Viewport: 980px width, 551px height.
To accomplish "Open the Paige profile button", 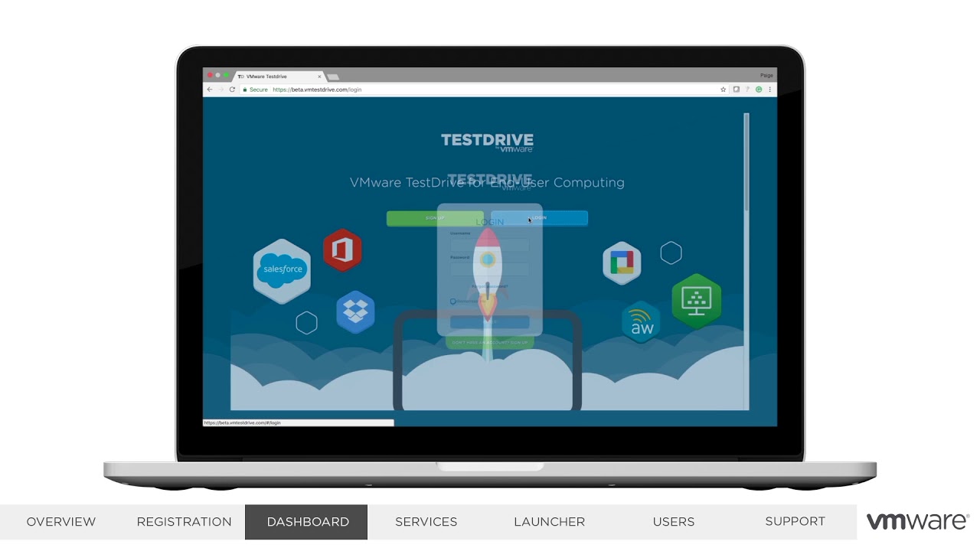I will pyautogui.click(x=766, y=75).
